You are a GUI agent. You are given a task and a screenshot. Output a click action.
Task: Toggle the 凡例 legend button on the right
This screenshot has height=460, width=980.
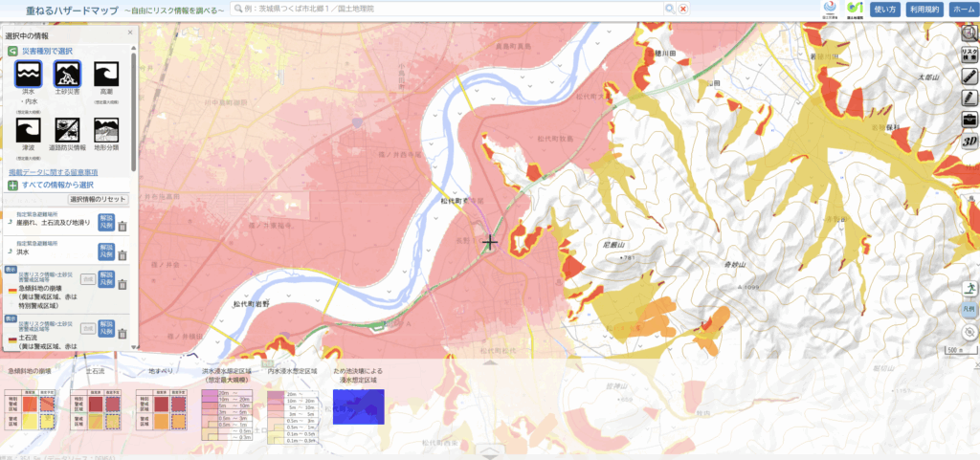click(969, 310)
